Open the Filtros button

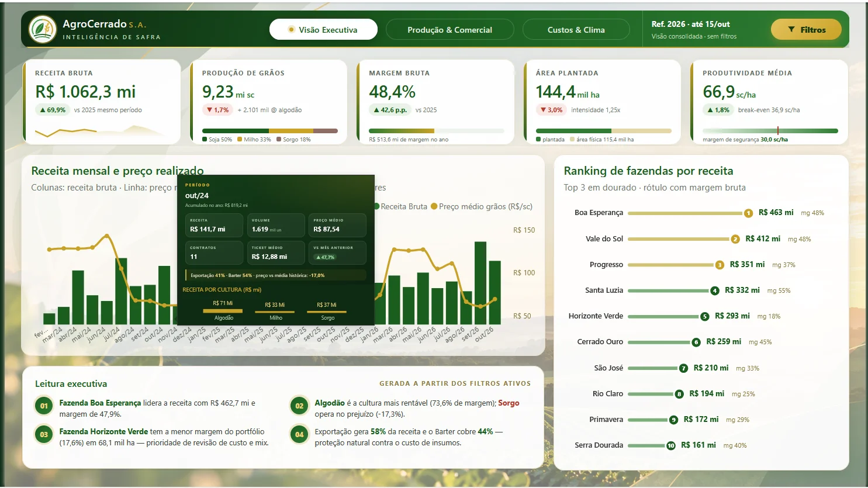coord(806,30)
